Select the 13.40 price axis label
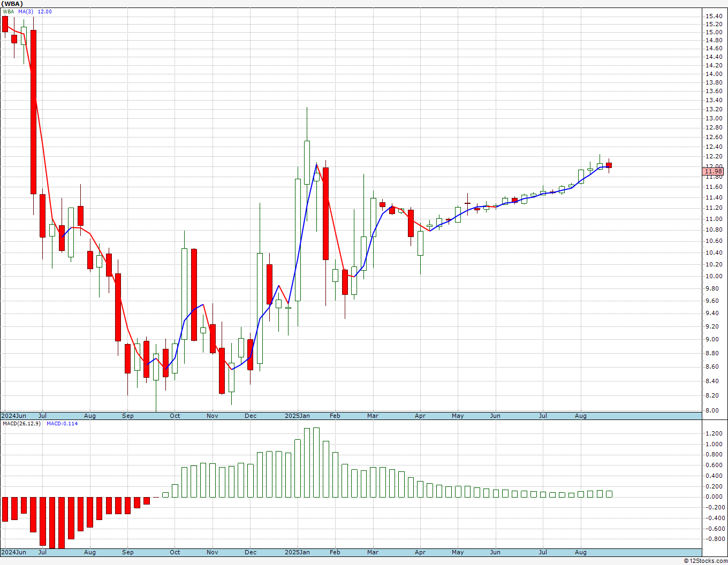This screenshot has width=728, height=565. point(714,100)
